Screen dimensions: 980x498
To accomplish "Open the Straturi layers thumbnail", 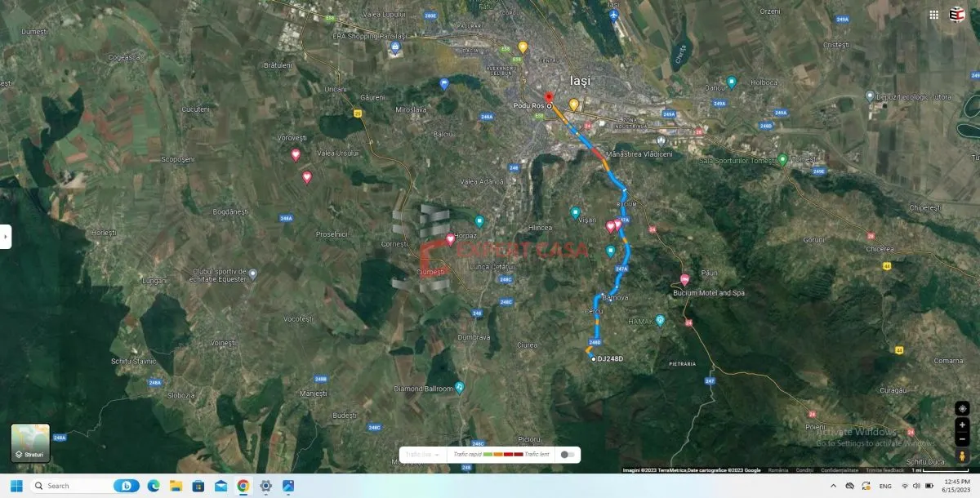I will [30, 443].
